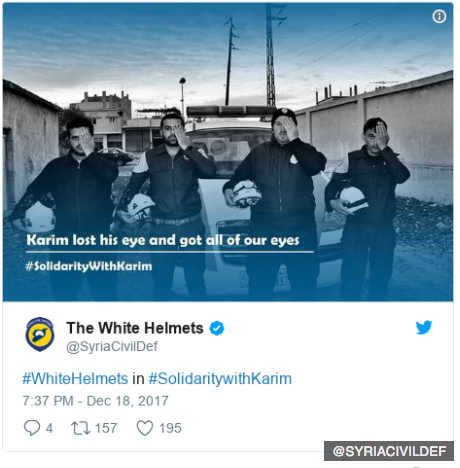The image size is (460, 468).
Task: Open the Twitter bird logo link
Action: pyautogui.click(x=424, y=327)
